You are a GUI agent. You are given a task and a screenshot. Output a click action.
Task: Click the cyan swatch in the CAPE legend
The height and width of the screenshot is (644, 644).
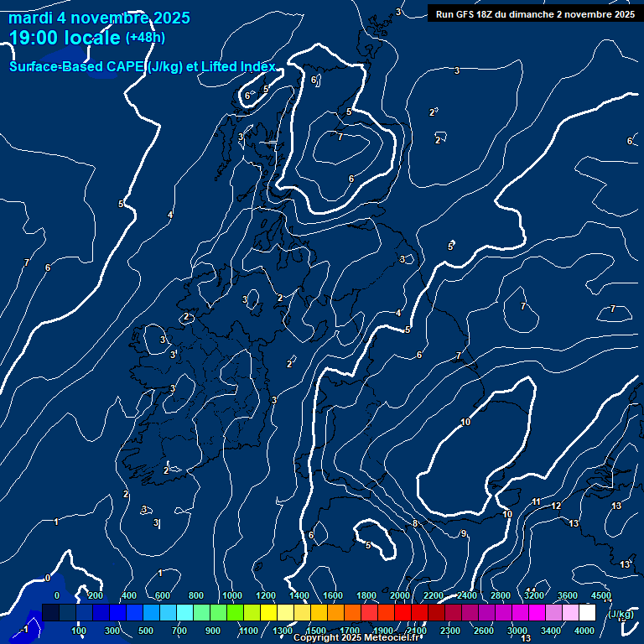[x=184, y=612]
